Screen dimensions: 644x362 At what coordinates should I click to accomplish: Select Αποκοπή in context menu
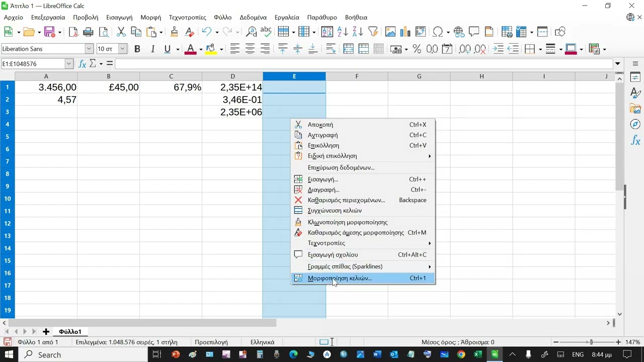[363, 125]
